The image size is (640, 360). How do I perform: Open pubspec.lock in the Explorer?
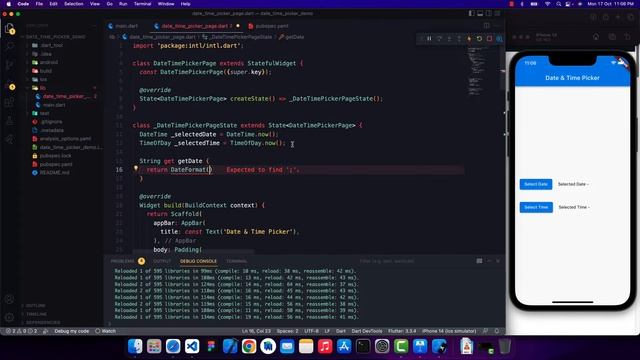[x=55, y=156]
